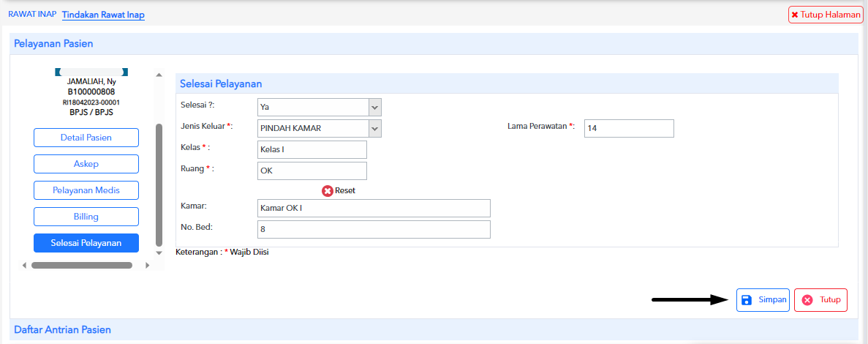Click the horizontal scroll left arrow
868x344 pixels.
pyautogui.click(x=24, y=266)
